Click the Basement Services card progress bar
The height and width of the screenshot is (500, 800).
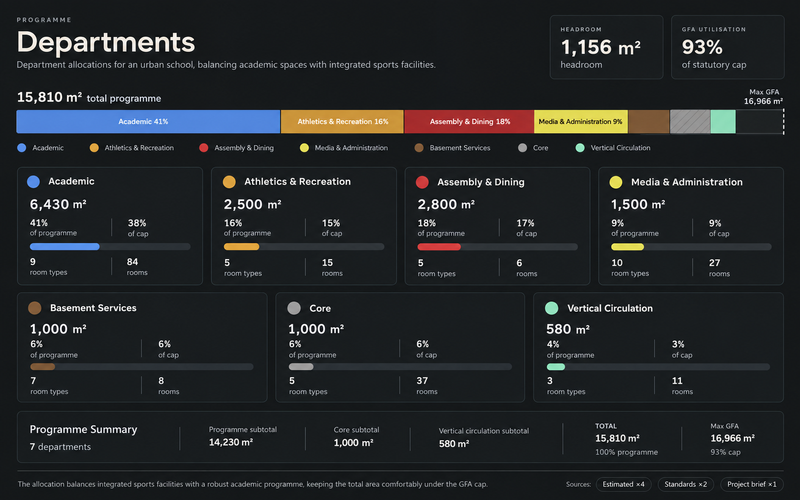pos(142,366)
